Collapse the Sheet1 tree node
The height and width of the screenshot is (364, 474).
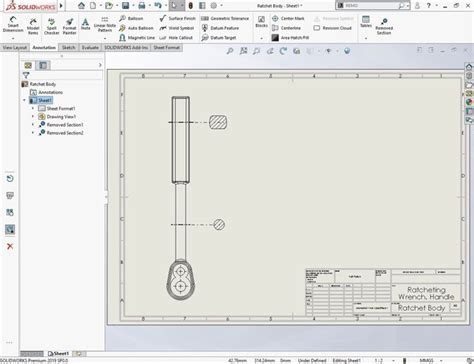[24, 100]
